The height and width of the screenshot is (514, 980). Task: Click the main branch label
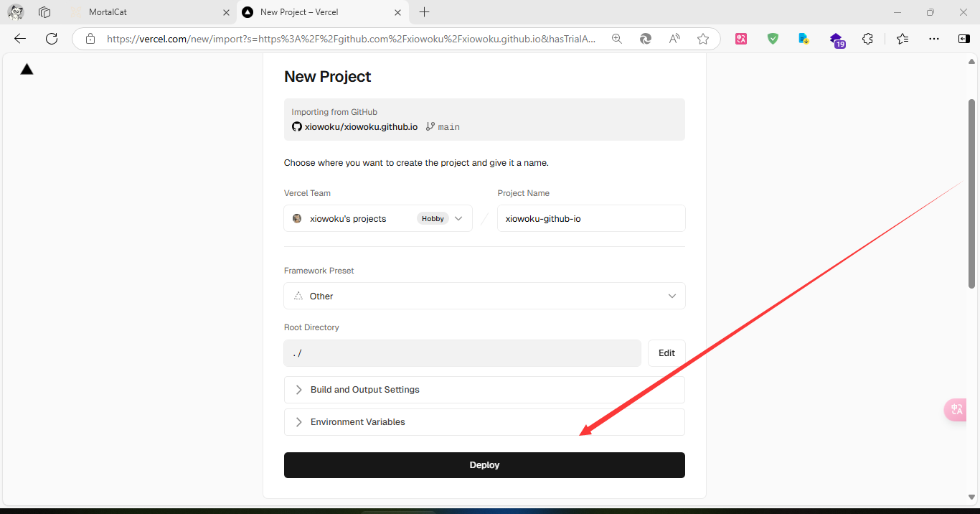click(x=449, y=127)
